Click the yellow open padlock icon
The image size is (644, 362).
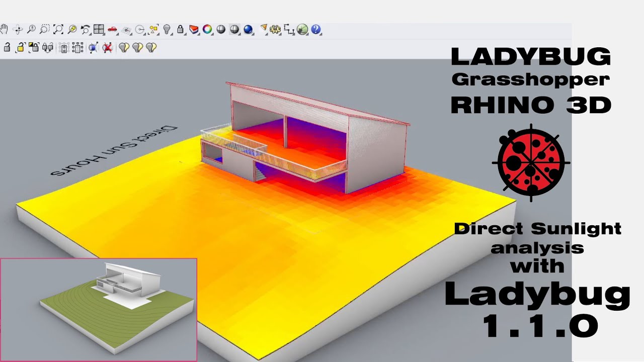coord(21,48)
